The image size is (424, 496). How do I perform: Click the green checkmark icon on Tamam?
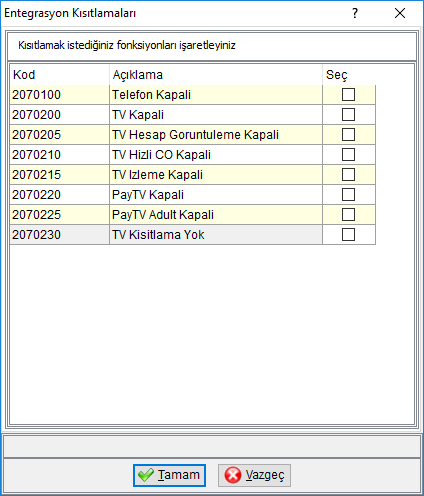tap(146, 475)
